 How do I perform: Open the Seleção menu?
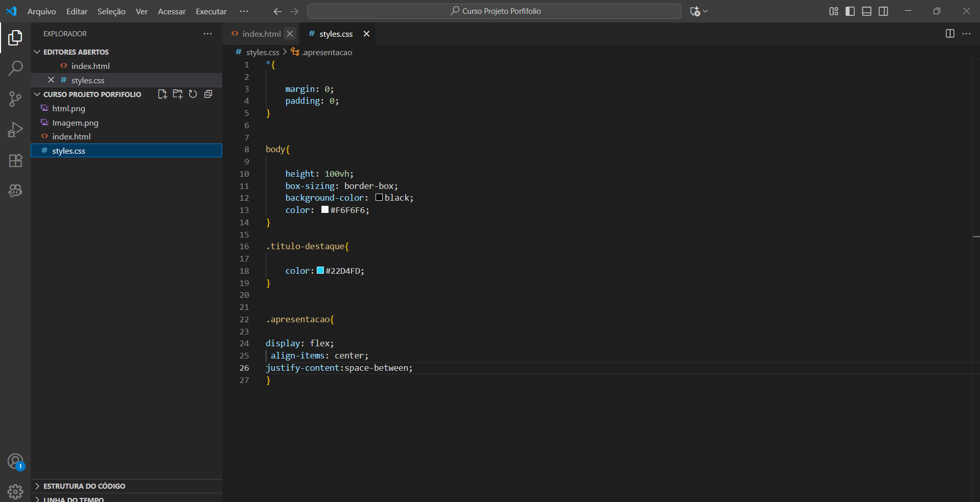coord(111,11)
